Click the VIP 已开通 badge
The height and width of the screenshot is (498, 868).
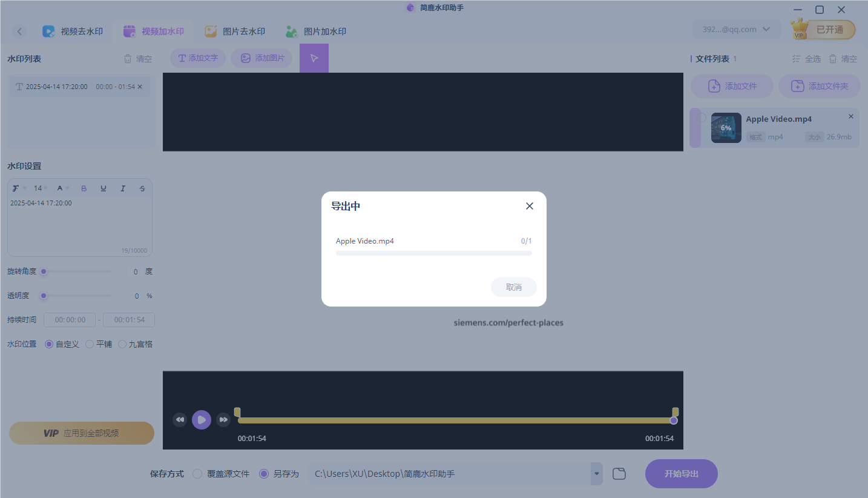tap(823, 29)
